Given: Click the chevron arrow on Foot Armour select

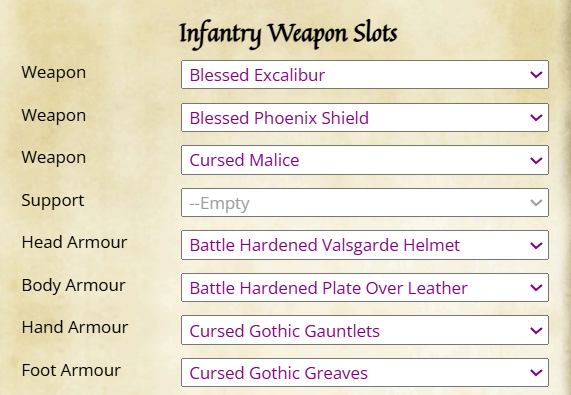Looking at the screenshot, I should click(536, 373).
